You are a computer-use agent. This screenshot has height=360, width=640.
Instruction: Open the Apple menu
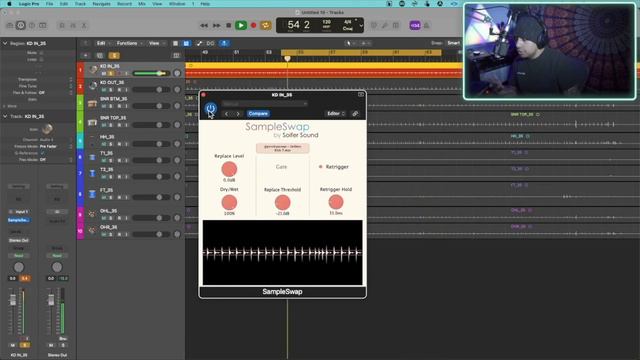tap(9, 4)
